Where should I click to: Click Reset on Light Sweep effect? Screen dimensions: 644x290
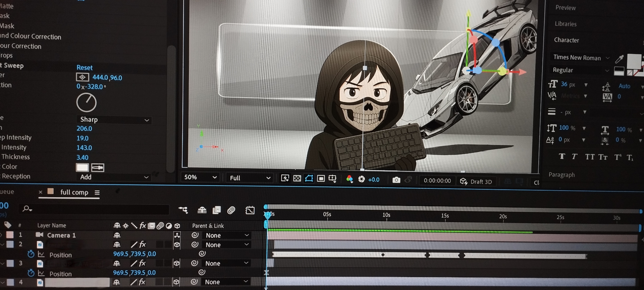pos(84,68)
